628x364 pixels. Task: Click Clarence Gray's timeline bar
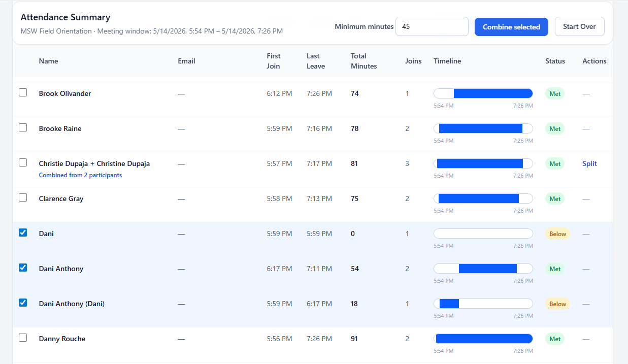[483, 198]
